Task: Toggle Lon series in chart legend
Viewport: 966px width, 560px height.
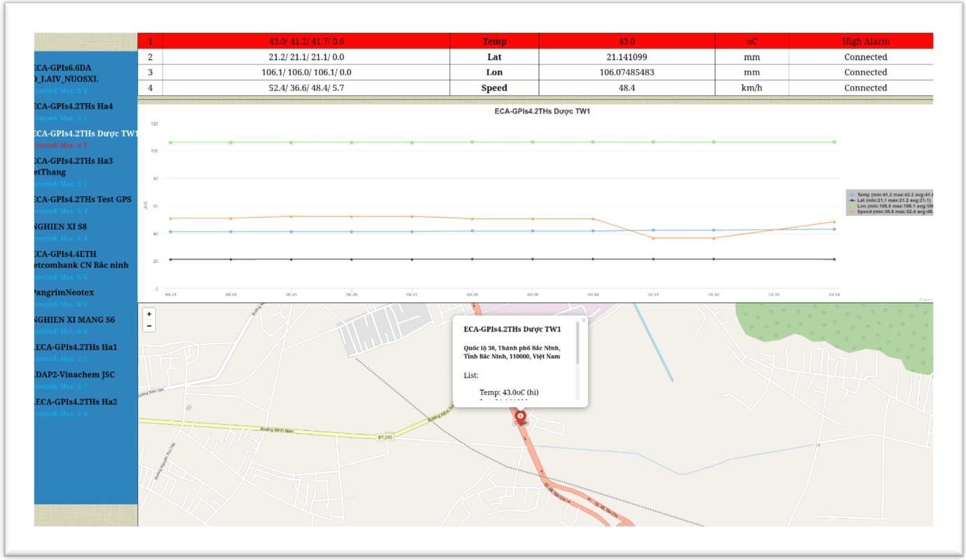Action: (890, 205)
